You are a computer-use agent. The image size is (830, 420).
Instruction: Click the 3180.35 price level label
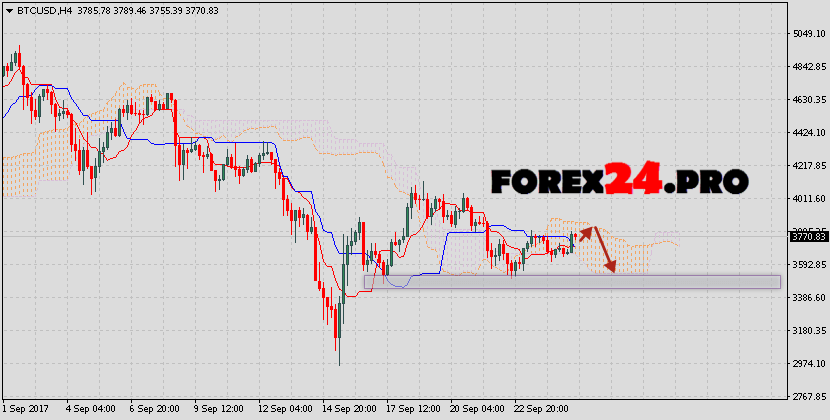coord(808,331)
